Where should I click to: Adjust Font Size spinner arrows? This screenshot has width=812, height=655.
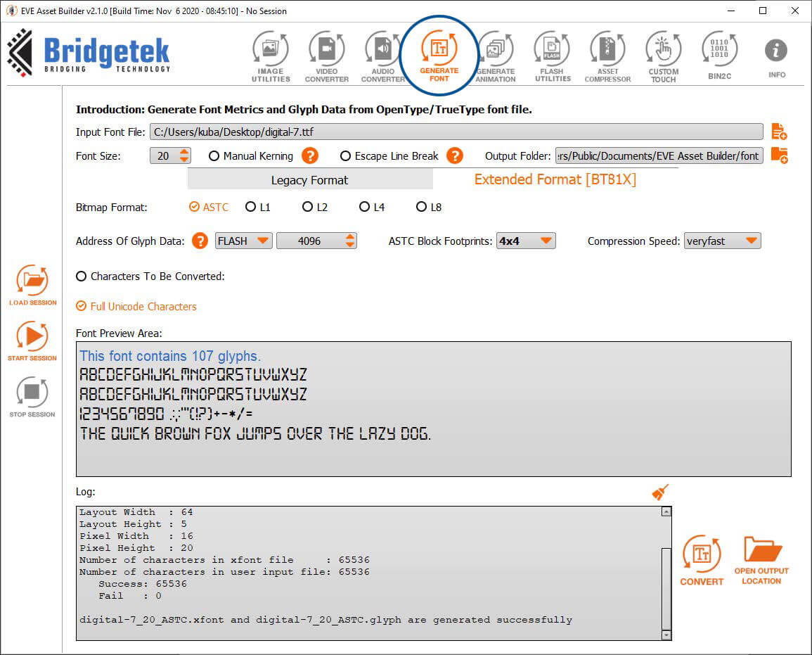coord(184,155)
